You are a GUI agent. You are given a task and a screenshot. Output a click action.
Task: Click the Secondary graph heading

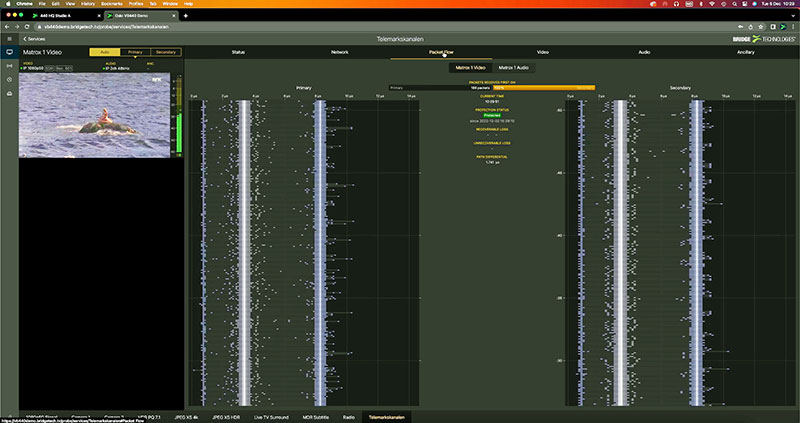pyautogui.click(x=680, y=88)
